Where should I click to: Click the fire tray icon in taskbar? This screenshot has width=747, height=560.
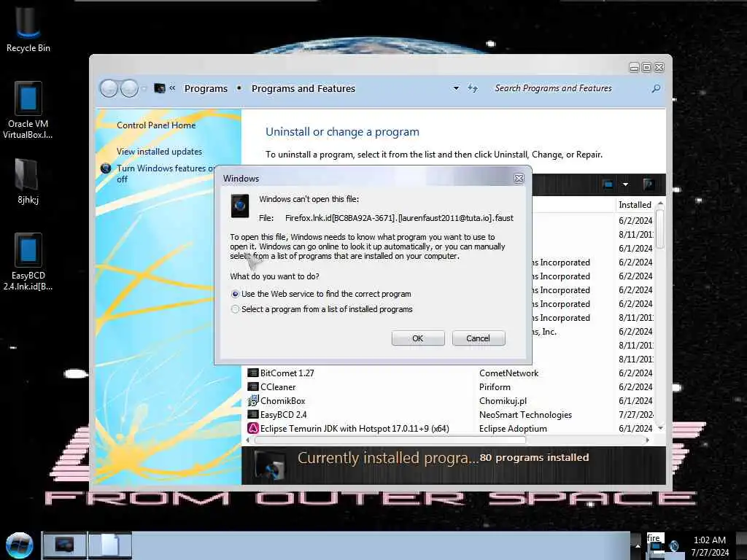click(656, 542)
